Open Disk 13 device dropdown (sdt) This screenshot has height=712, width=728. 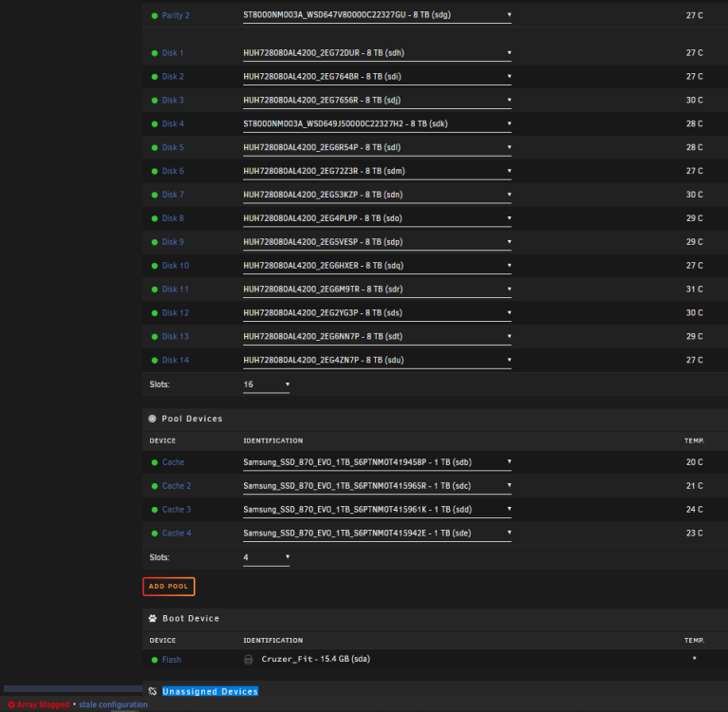point(377,337)
